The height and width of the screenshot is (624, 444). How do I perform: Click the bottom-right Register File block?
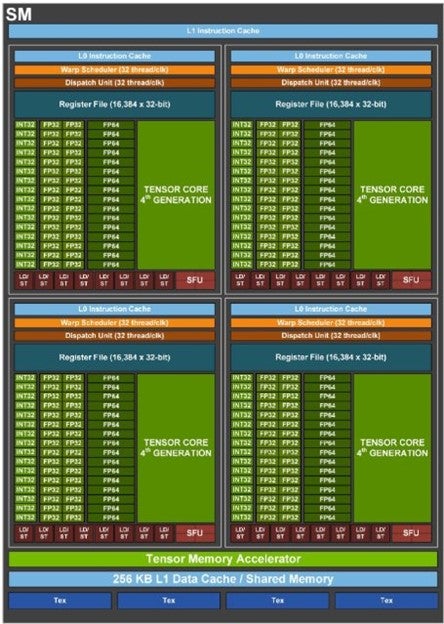pyautogui.click(x=331, y=357)
